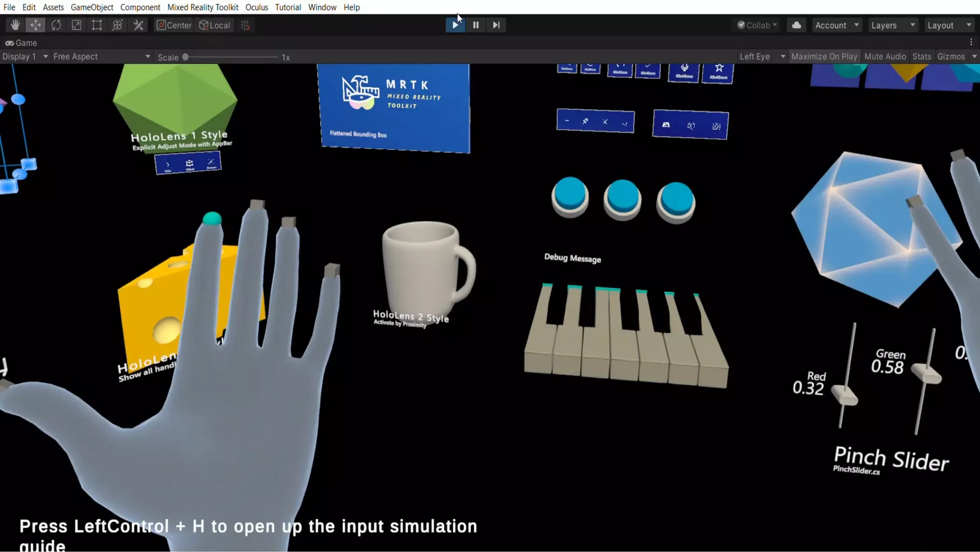The height and width of the screenshot is (552, 980).
Task: Toggle the Stats overlay
Action: click(x=921, y=56)
